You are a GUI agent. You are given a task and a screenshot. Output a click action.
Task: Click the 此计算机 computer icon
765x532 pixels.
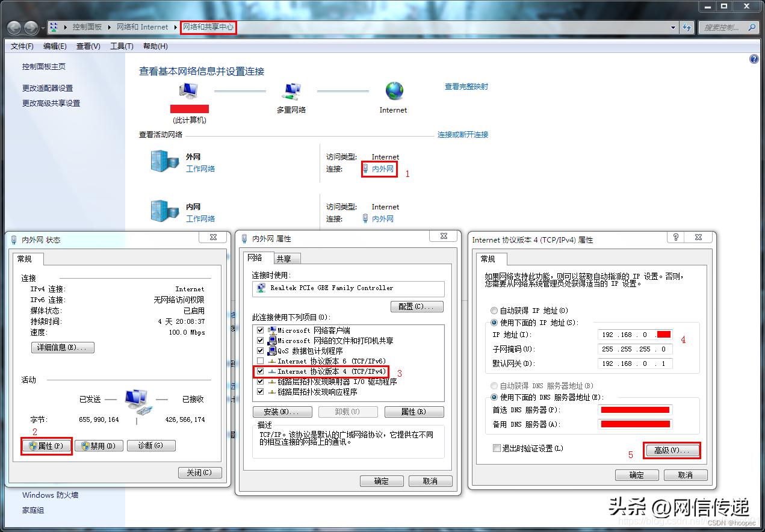click(189, 89)
